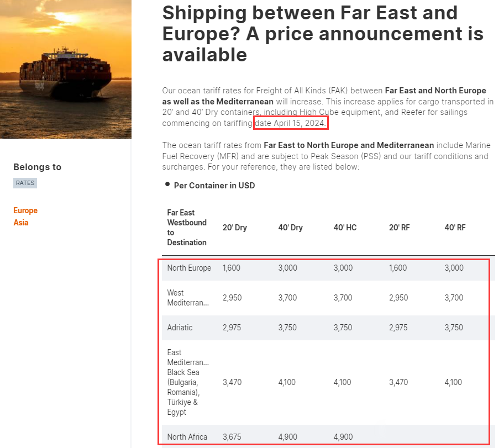Click the Adriatic 20' Dry rate 2,975
The image size is (504, 448).
point(232,328)
